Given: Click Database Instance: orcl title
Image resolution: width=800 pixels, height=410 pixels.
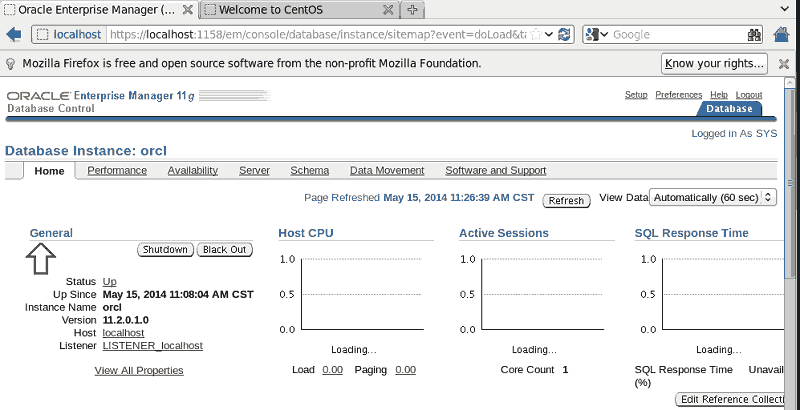Looking at the screenshot, I should (x=86, y=151).
